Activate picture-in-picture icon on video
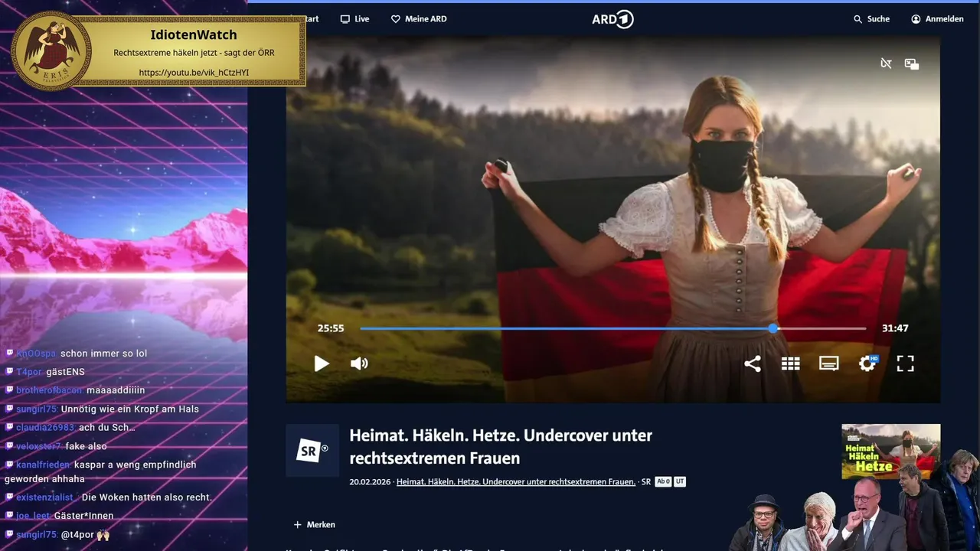Image resolution: width=980 pixels, height=551 pixels. 912,64
